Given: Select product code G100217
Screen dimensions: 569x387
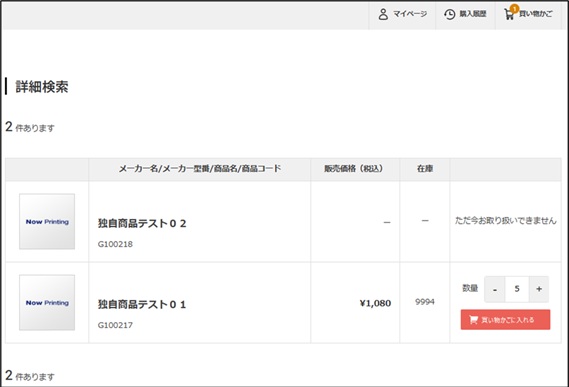Looking at the screenshot, I should pos(115,325).
